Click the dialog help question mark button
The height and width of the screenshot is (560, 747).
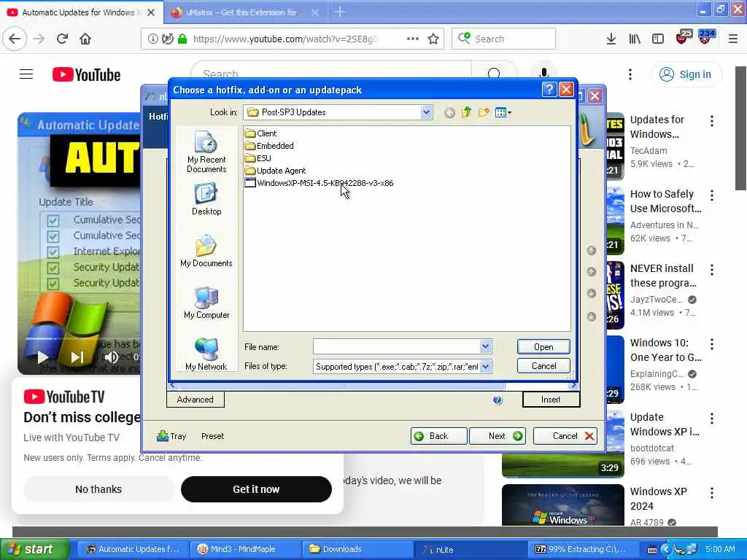click(x=549, y=90)
